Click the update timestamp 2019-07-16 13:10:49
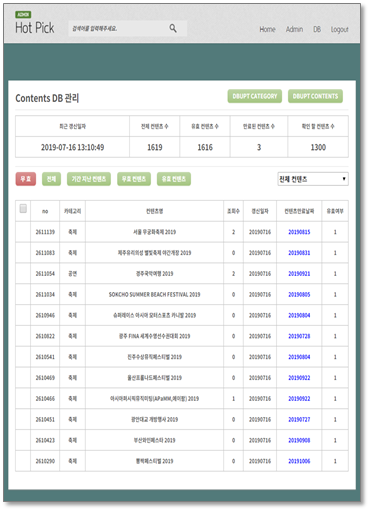This screenshot has height=511, width=370. (x=72, y=147)
